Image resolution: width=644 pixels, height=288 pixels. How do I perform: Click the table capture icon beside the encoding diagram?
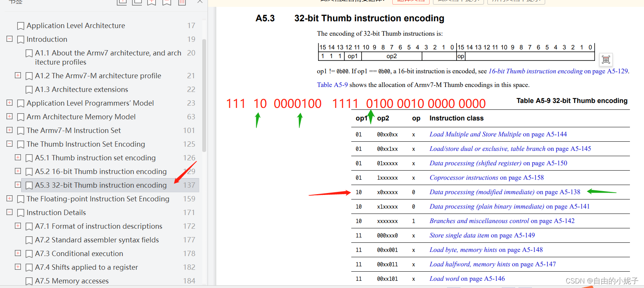pyautogui.click(x=606, y=59)
